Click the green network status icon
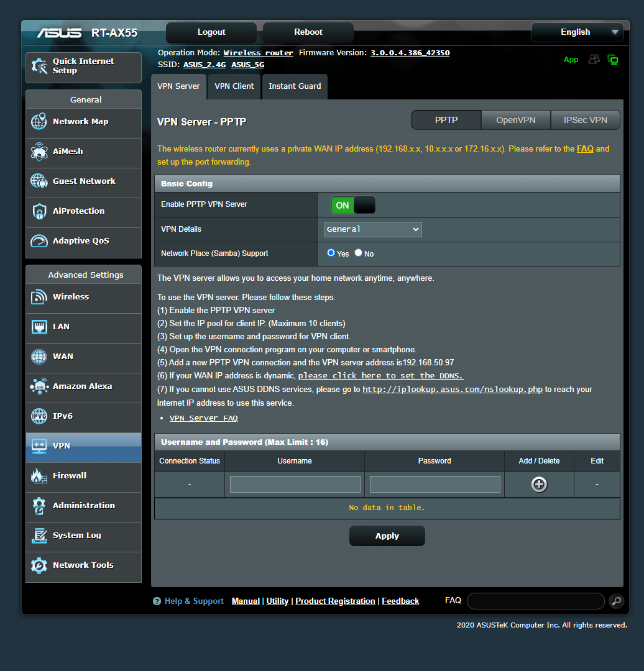Screen dimensions: 644x671 (x=613, y=60)
